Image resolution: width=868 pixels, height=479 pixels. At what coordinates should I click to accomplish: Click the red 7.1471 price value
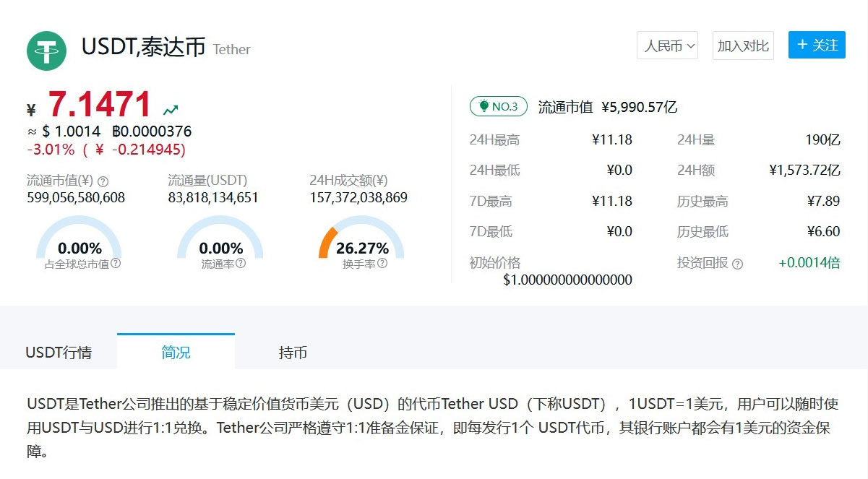(100, 105)
